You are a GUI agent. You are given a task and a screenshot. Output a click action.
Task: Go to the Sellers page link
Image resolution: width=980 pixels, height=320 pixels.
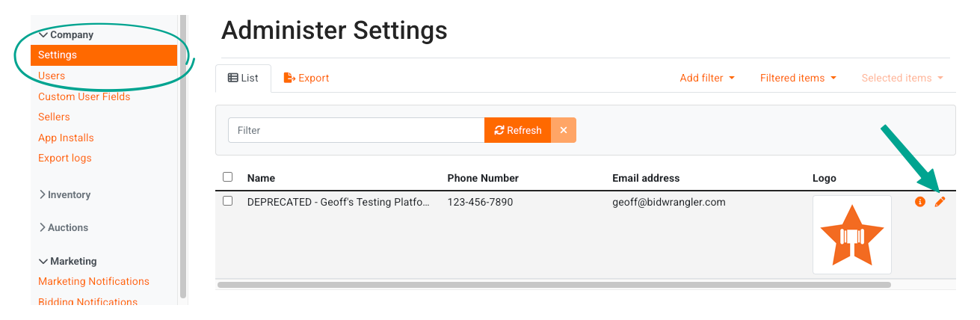(54, 117)
